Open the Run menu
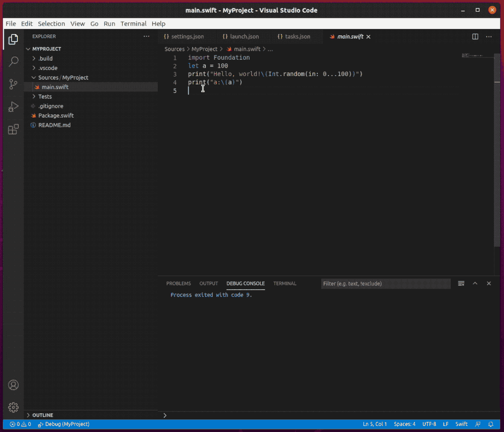This screenshot has height=432, width=504. 109,23
